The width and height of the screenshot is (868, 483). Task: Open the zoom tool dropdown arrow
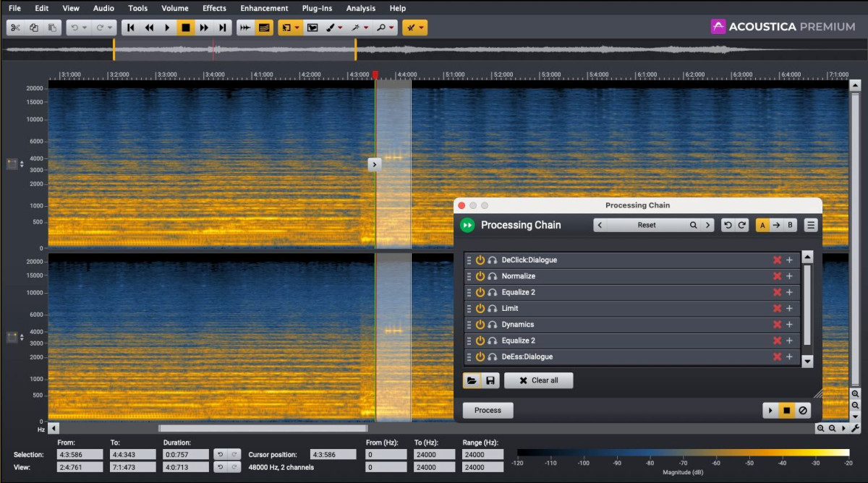(392, 28)
